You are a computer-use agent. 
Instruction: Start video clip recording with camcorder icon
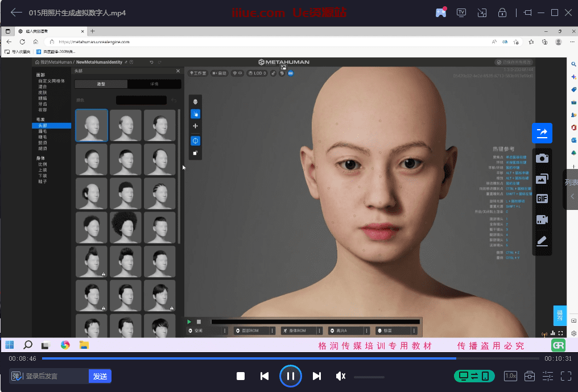pyautogui.click(x=542, y=220)
